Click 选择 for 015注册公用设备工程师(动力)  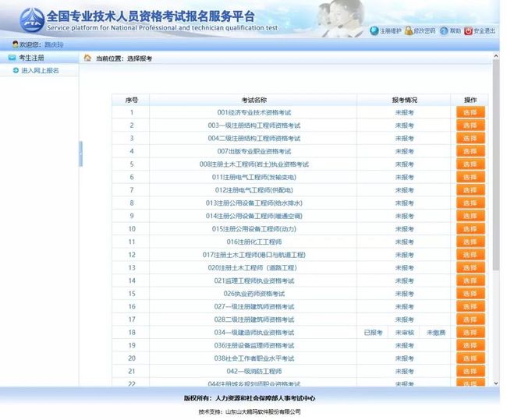[470, 229]
